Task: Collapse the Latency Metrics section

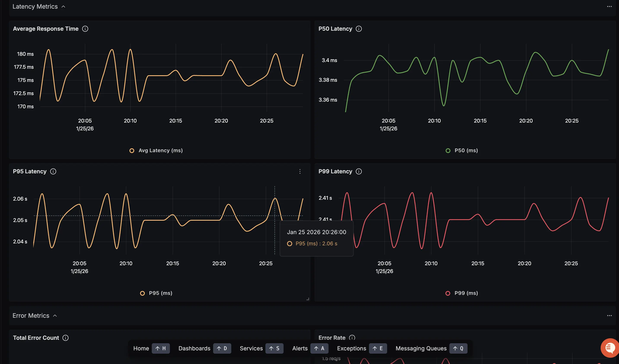Action: [x=63, y=7]
